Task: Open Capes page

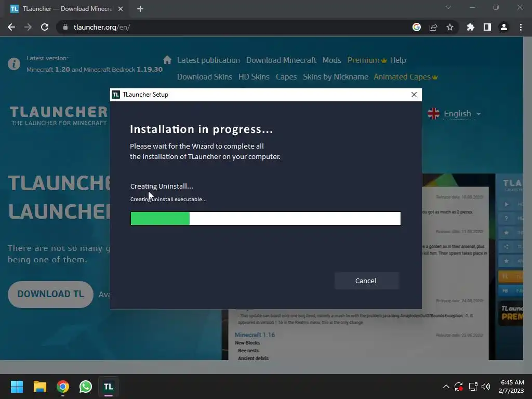Action: tap(286, 77)
